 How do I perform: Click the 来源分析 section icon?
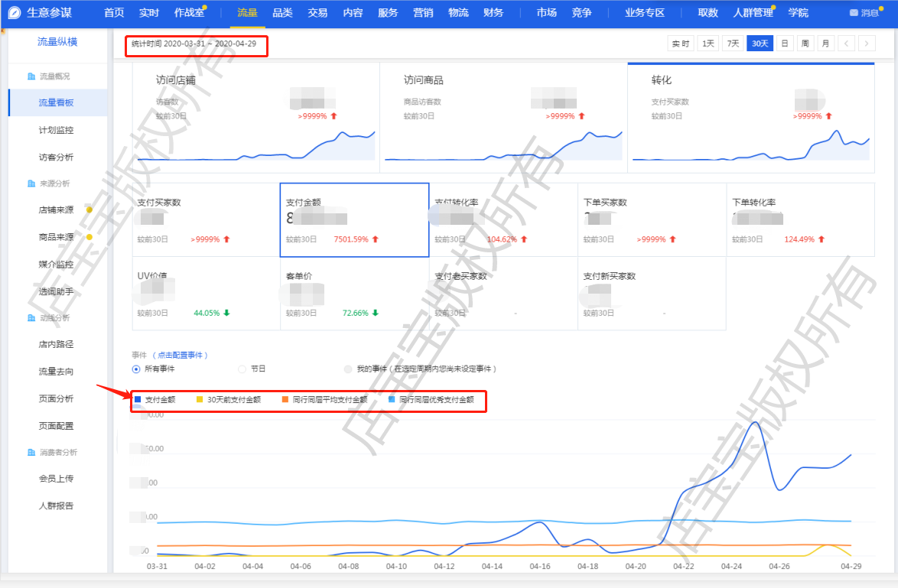pyautogui.click(x=31, y=184)
